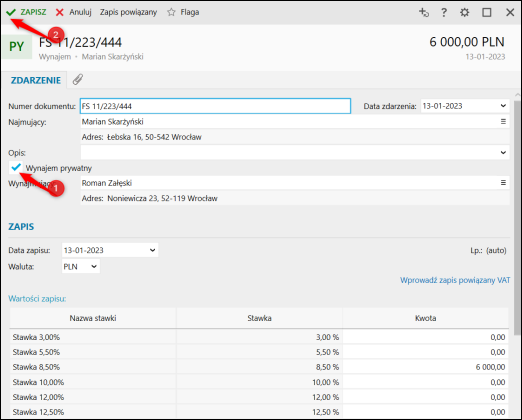522x420 pixels.
Task: Expand the Opis dropdown
Action: (503, 152)
